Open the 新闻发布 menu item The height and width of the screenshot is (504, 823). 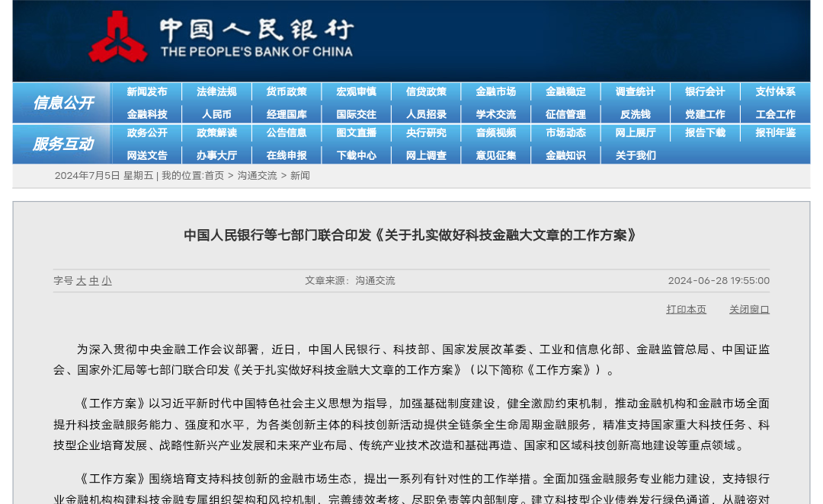146,91
